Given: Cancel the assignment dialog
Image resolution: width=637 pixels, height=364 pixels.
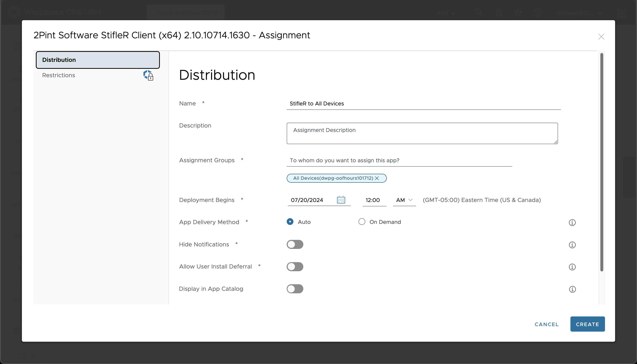Looking at the screenshot, I should pyautogui.click(x=546, y=324).
